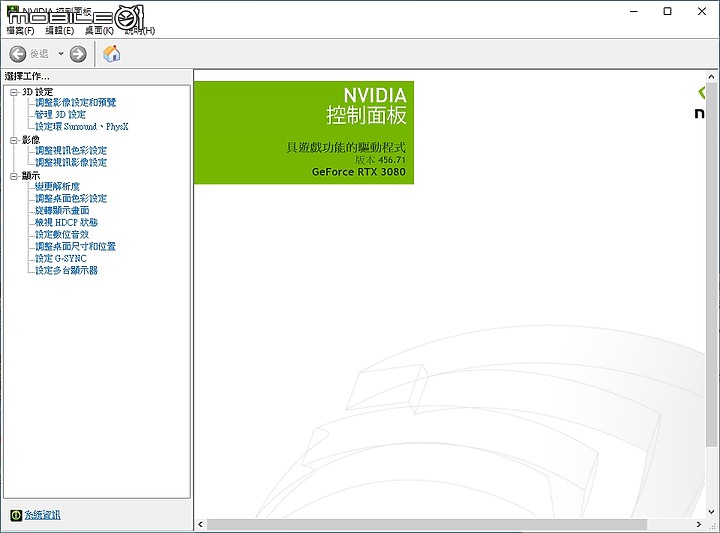Viewport: 720px width, 533px height.
Task: Click the Back arrow icon
Action: pos(18,54)
